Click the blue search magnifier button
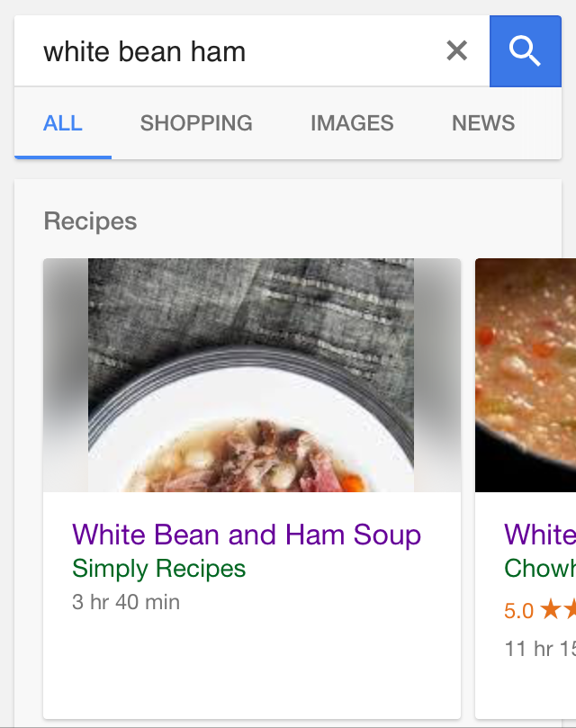 pos(525,51)
